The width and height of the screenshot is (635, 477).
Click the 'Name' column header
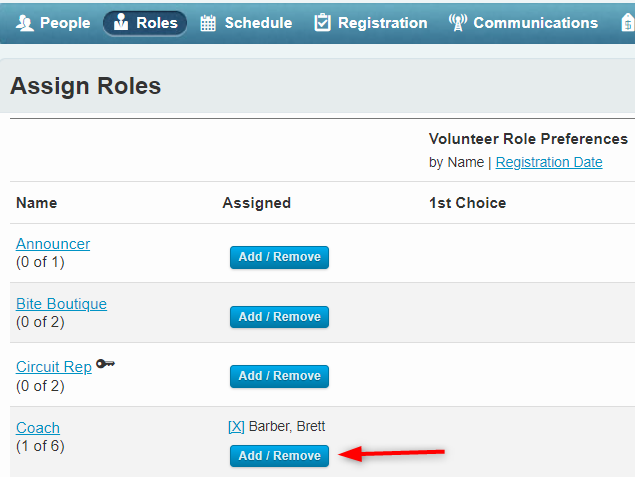tap(36, 203)
